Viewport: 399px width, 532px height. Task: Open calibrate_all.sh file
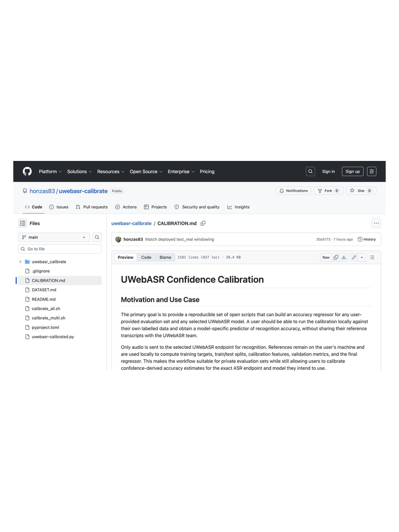coord(46,309)
